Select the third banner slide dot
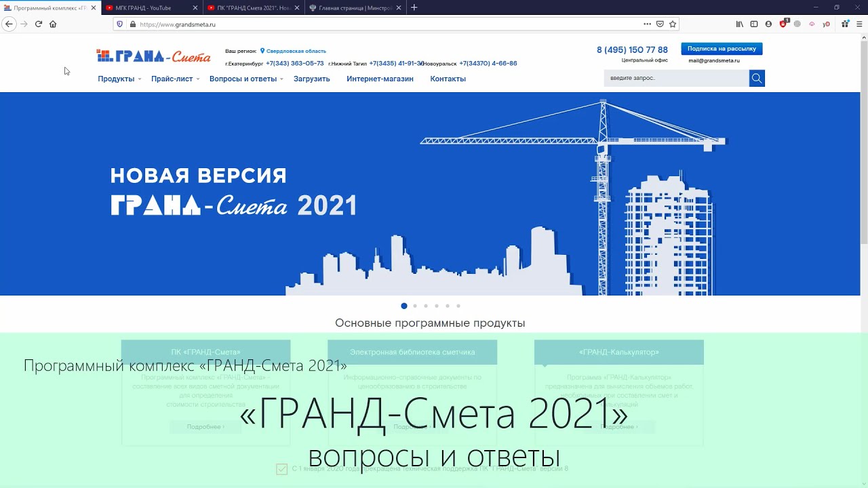The height and width of the screenshot is (488, 868). pos(426,306)
